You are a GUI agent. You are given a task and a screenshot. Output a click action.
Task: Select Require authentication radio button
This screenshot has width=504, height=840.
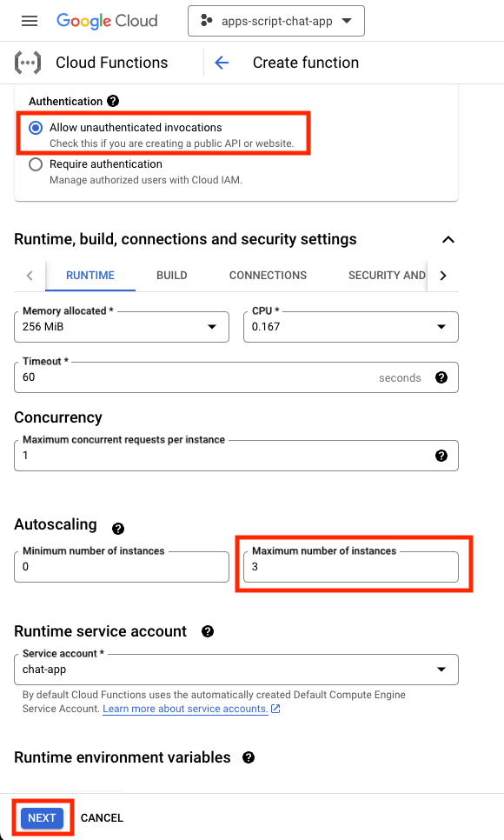(x=36, y=164)
